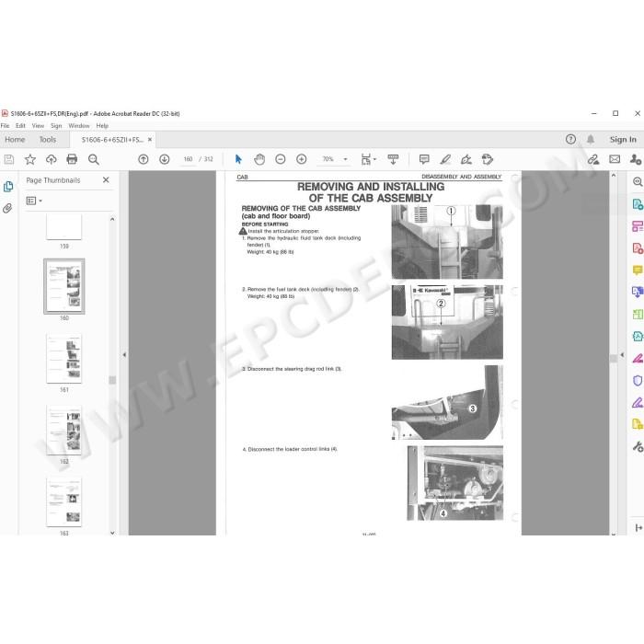Open the View menu
The image size is (644, 644).
click(38, 126)
